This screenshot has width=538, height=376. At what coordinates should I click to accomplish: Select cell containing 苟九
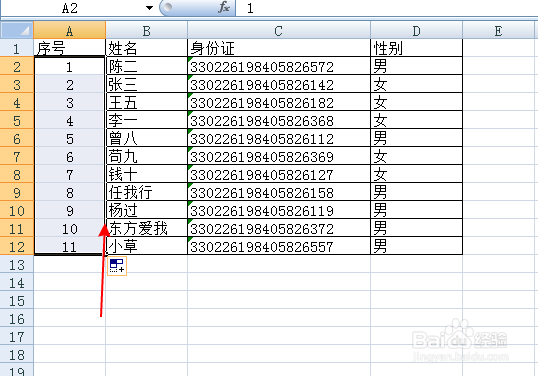(147, 156)
